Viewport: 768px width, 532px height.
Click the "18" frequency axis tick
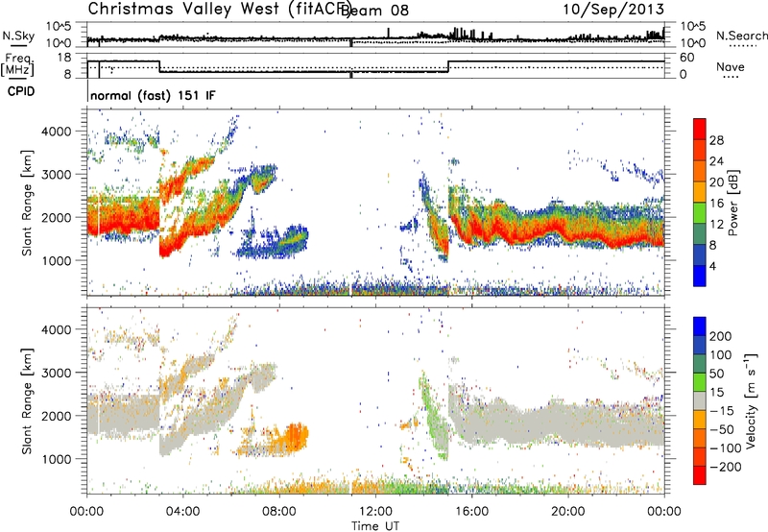(64, 58)
